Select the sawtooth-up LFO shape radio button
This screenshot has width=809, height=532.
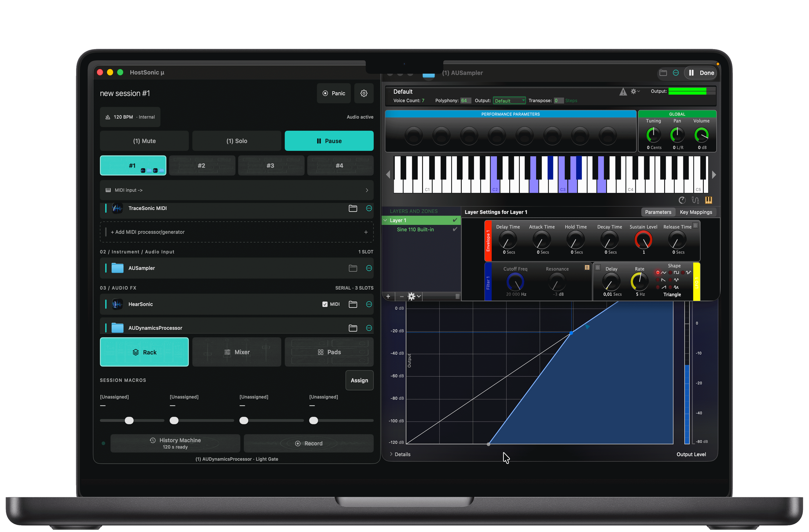click(x=658, y=287)
